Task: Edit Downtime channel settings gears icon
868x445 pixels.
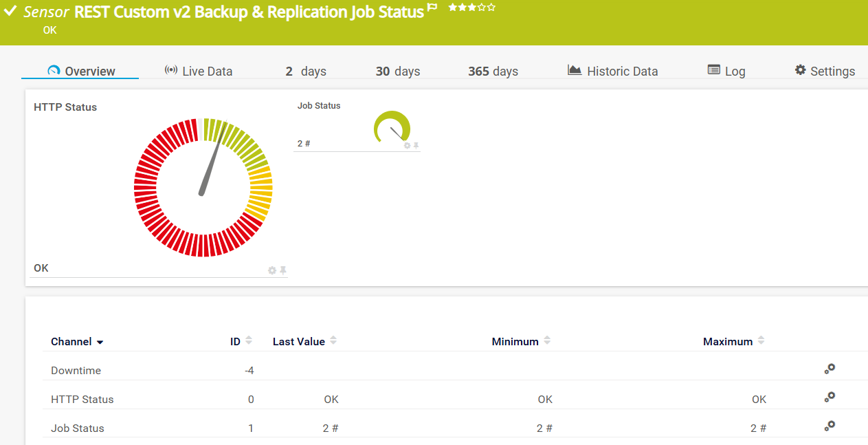Action: tap(830, 369)
